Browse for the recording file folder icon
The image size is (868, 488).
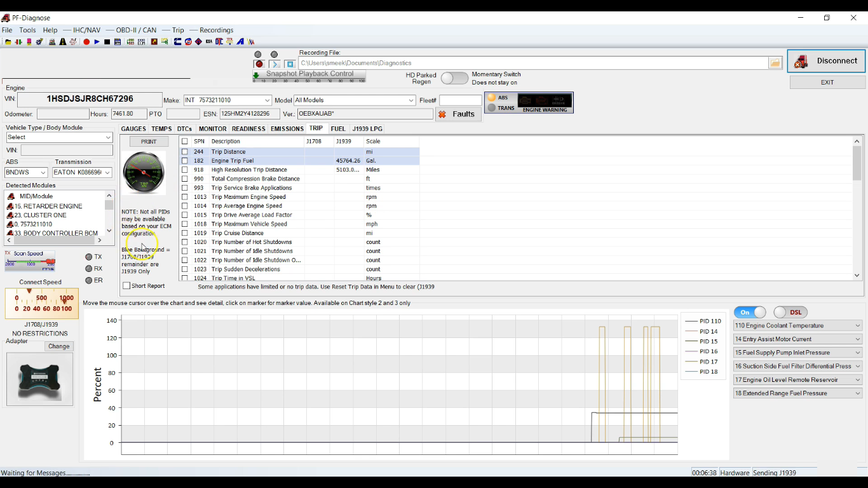pos(775,63)
